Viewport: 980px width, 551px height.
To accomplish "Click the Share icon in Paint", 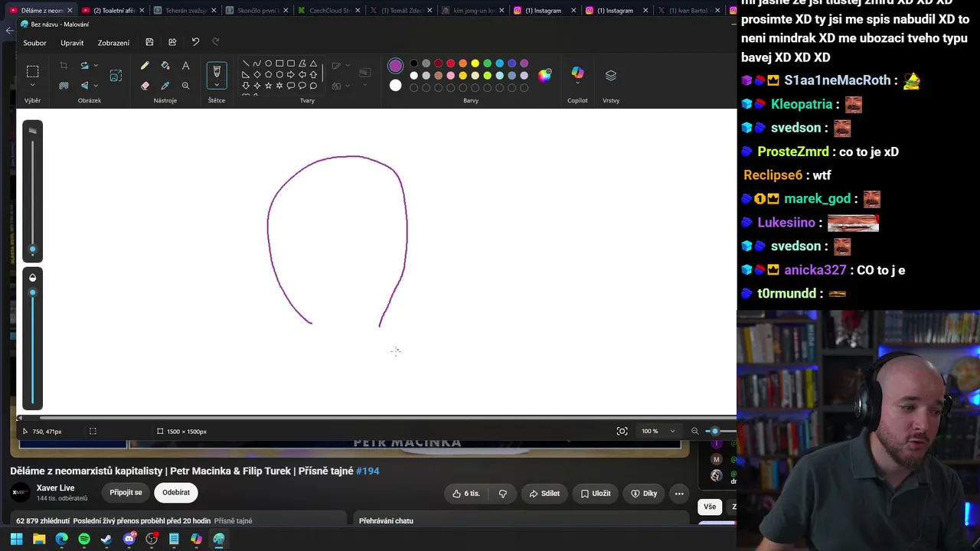I will click(x=172, y=42).
